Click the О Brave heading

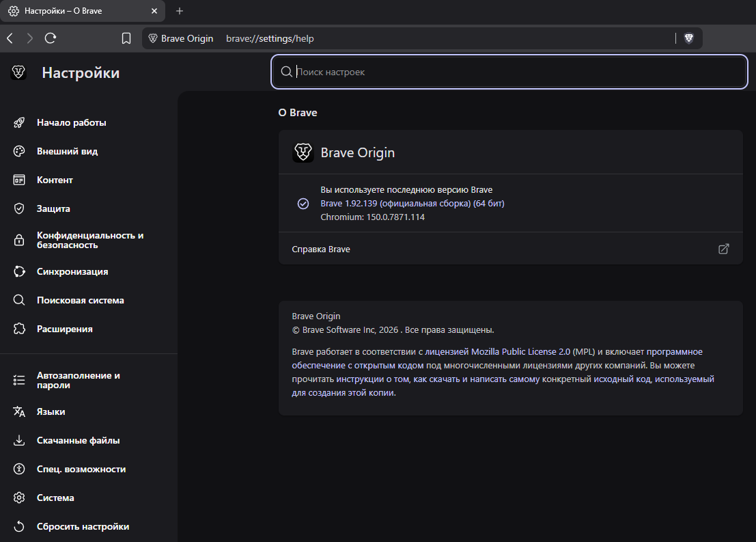[x=298, y=113]
